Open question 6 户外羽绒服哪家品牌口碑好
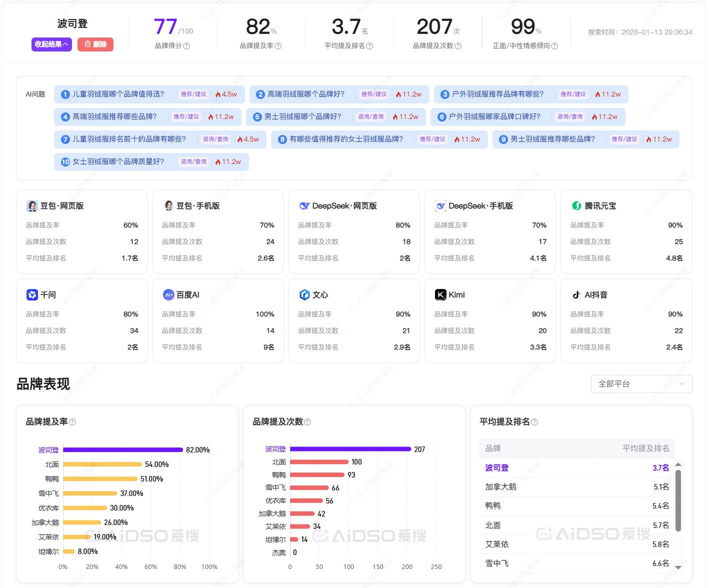Viewport: 709px width, 588px height. (494, 116)
